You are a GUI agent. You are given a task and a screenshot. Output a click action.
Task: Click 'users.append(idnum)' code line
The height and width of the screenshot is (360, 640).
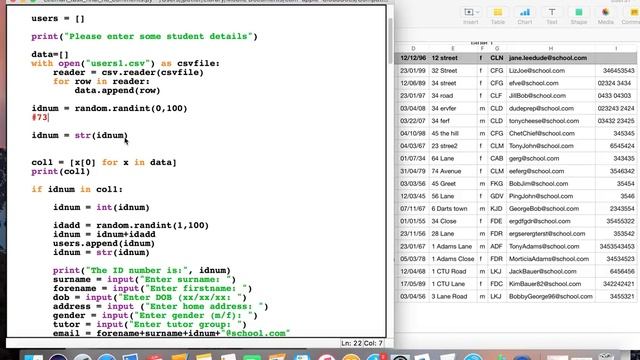click(104, 243)
